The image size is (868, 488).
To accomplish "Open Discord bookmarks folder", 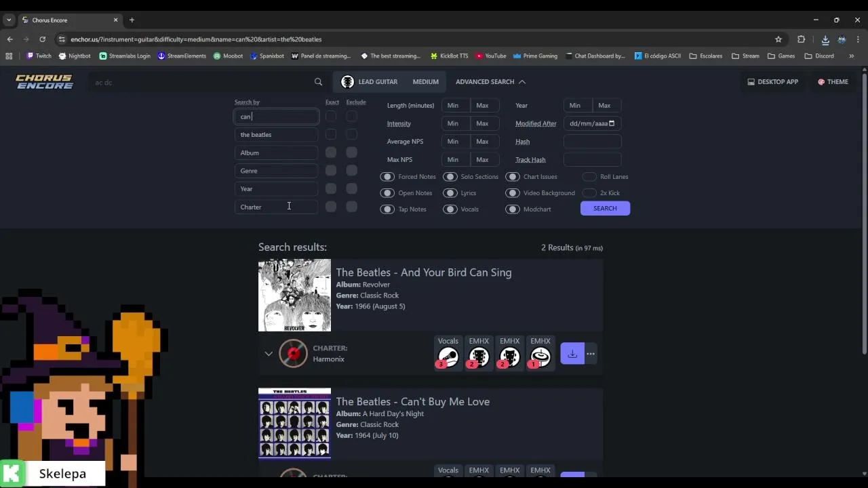I will [x=819, y=56].
